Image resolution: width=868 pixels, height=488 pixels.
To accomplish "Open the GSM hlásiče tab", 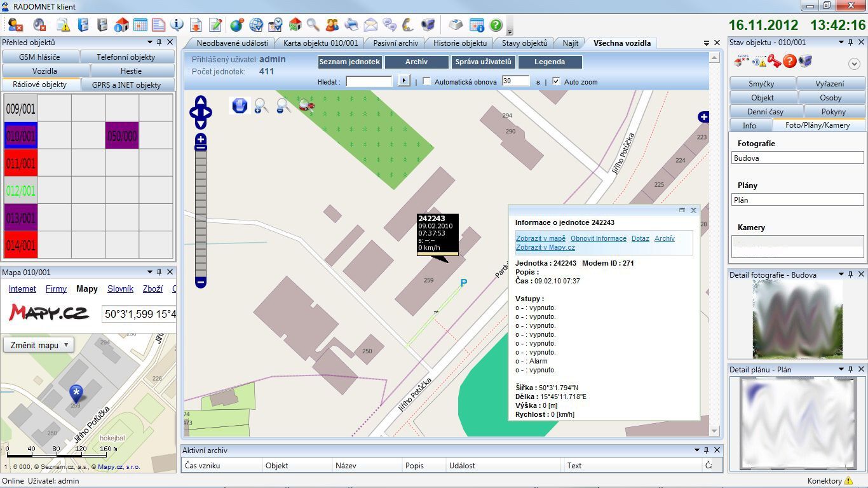I will tap(39, 57).
